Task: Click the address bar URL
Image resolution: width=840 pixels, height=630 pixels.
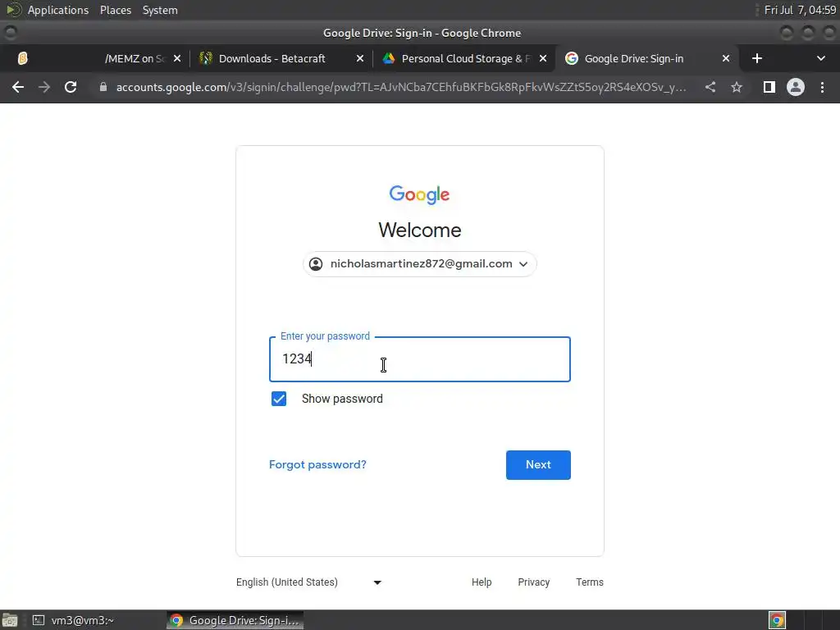Action: point(400,87)
